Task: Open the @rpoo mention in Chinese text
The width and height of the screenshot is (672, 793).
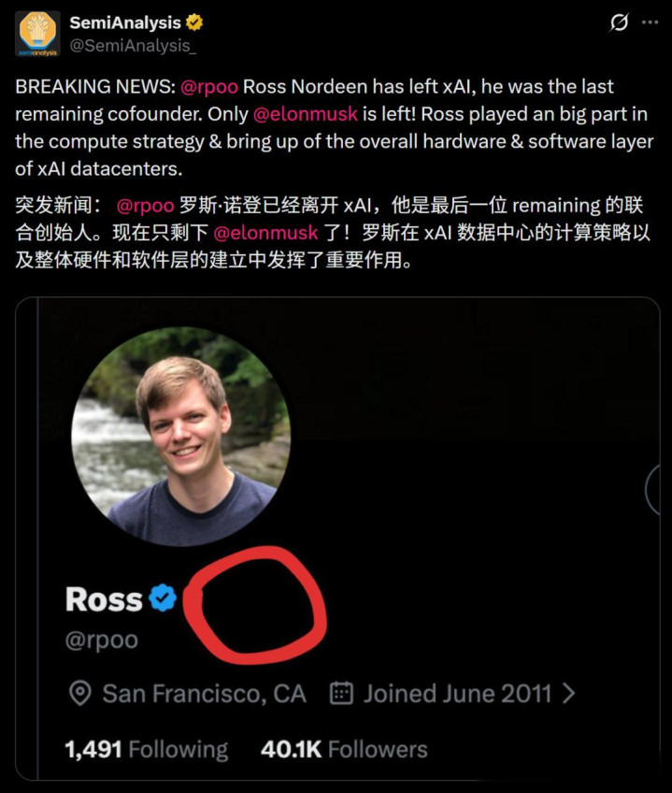Action: pyautogui.click(x=145, y=206)
